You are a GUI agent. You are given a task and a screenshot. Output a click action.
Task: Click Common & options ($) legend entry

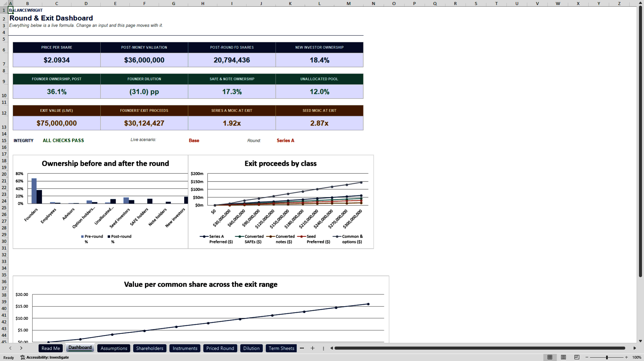[348, 239]
